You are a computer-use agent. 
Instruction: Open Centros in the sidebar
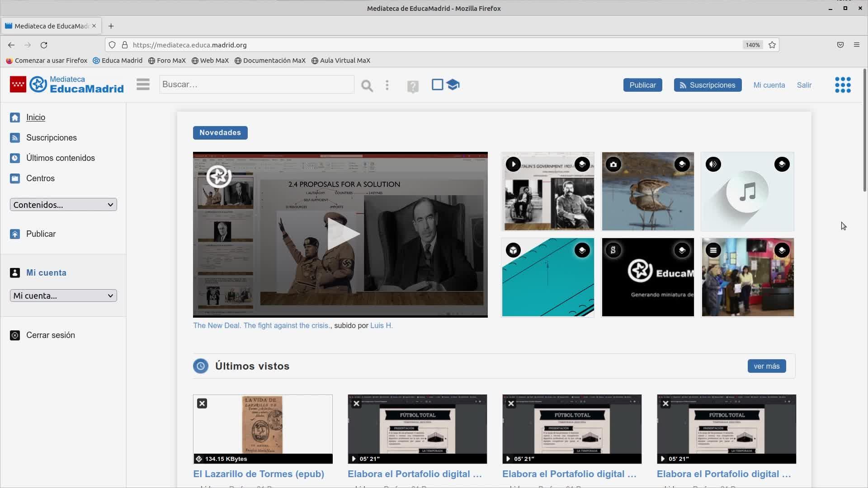pyautogui.click(x=40, y=178)
